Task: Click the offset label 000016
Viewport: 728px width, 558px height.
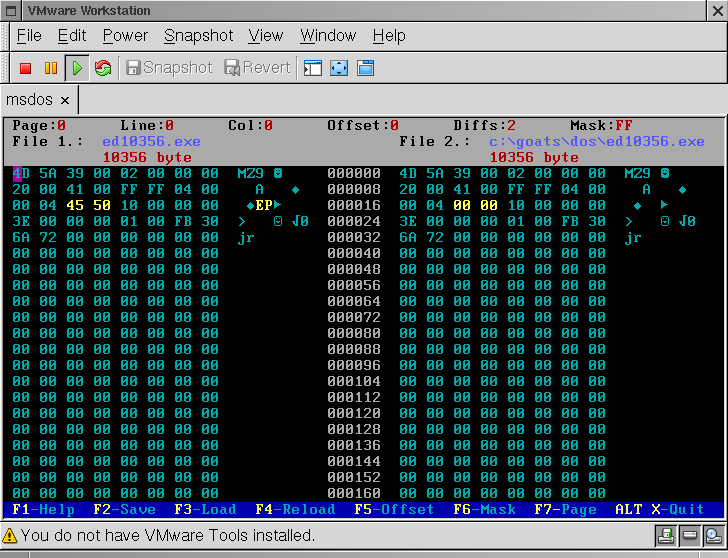Action: (x=354, y=205)
